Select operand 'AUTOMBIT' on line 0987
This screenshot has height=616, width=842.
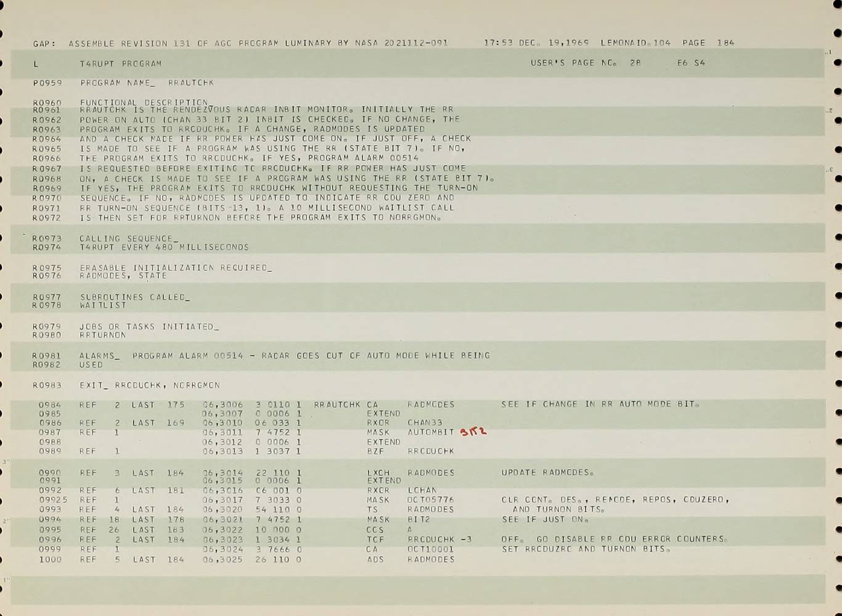click(431, 432)
